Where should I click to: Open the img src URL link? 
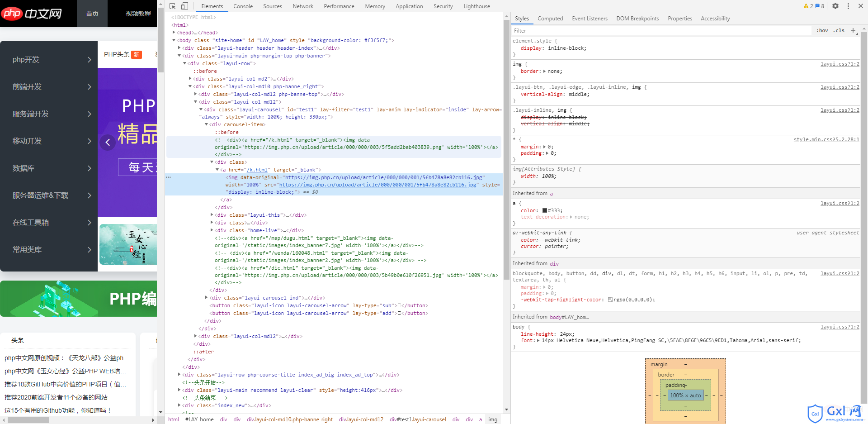(x=377, y=185)
